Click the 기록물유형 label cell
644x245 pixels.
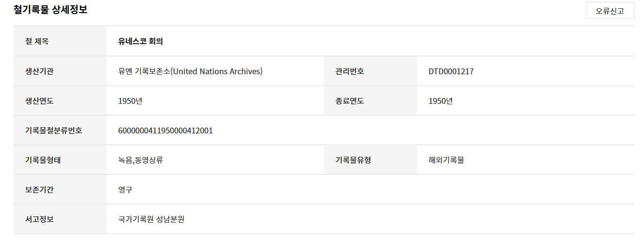point(370,160)
